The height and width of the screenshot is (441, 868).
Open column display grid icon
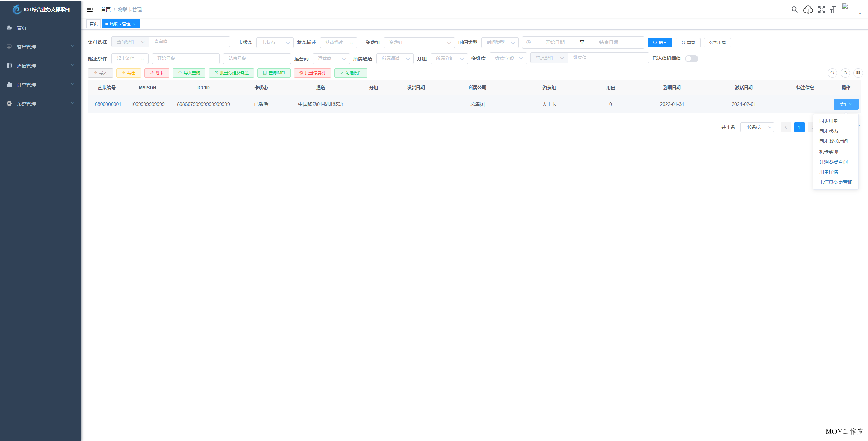click(858, 73)
